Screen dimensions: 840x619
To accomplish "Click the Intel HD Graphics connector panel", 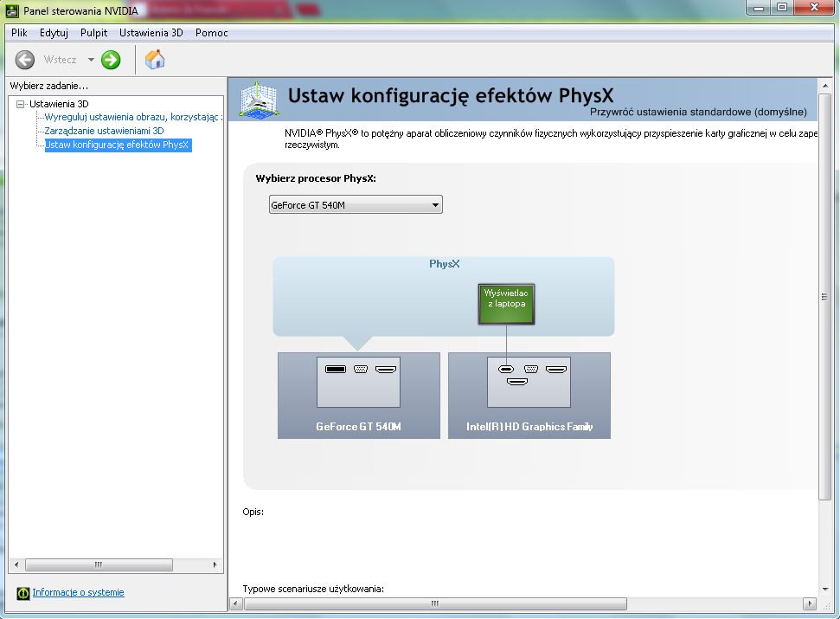I will point(529,382).
